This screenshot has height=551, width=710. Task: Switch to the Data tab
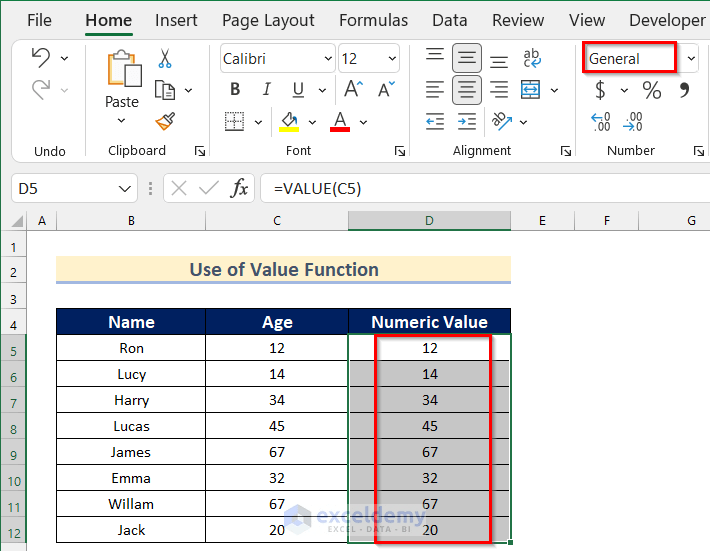click(449, 20)
